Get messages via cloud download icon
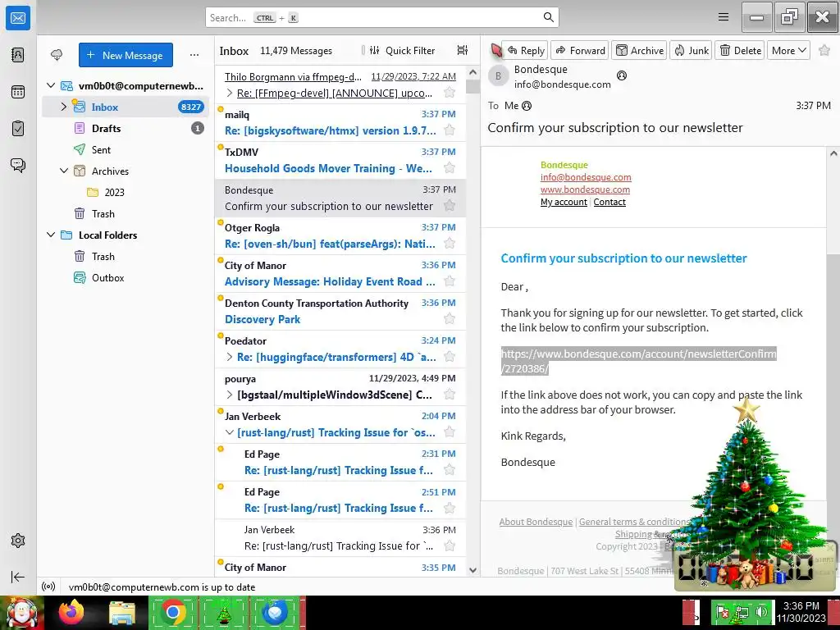Image resolution: width=840 pixels, height=630 pixels. point(57,55)
